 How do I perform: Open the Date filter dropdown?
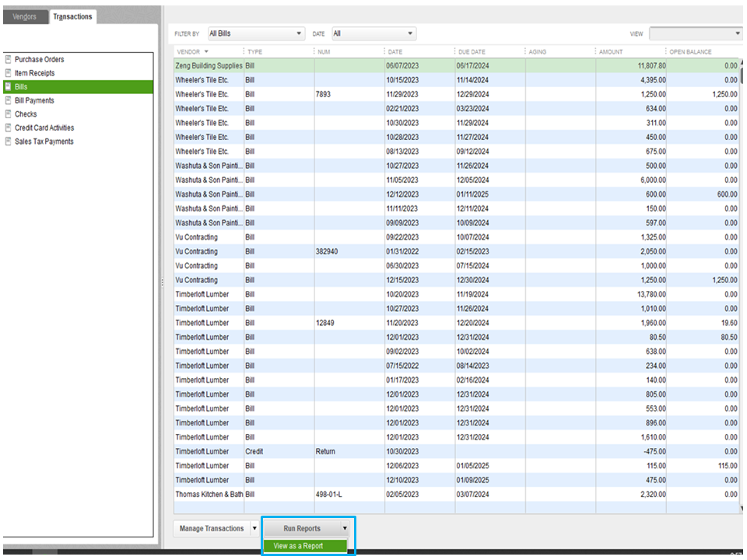[x=373, y=33]
